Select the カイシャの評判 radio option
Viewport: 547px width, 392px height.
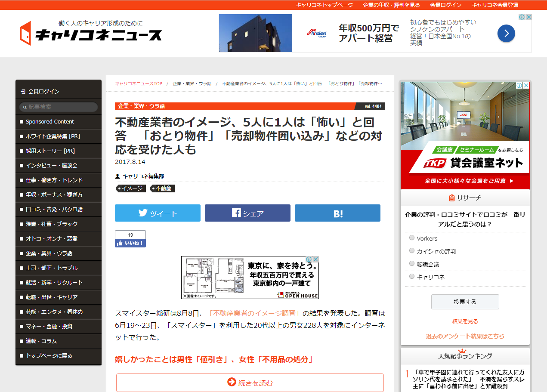pyautogui.click(x=412, y=250)
